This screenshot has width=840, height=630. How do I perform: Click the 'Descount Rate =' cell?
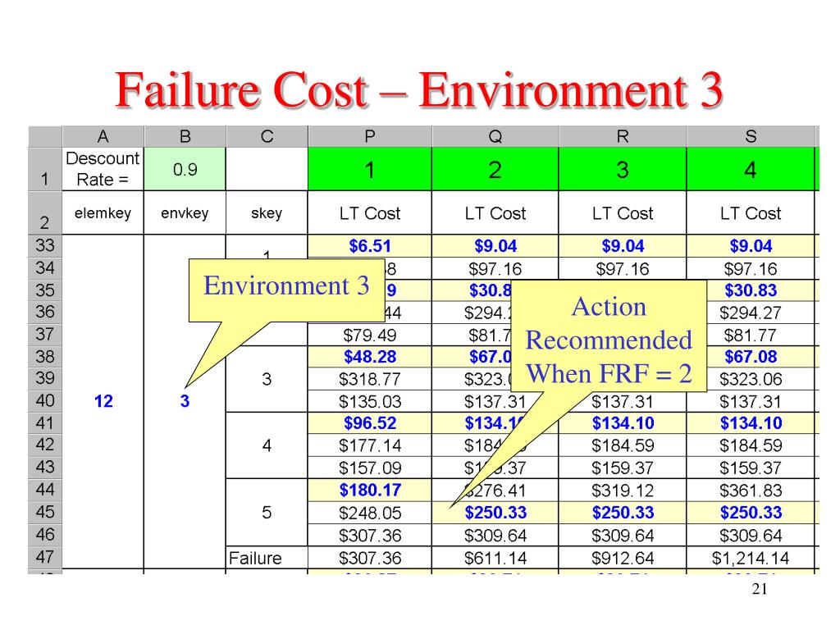tap(103, 169)
